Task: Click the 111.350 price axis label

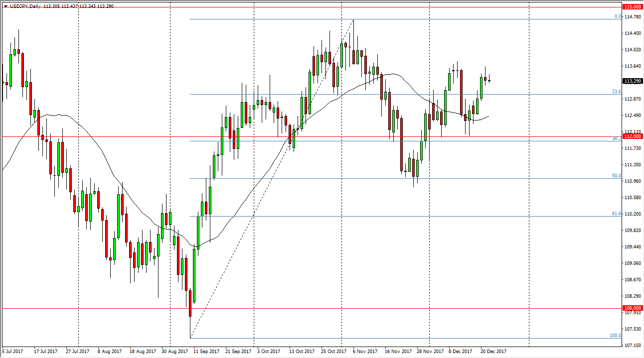Action: pyautogui.click(x=633, y=165)
